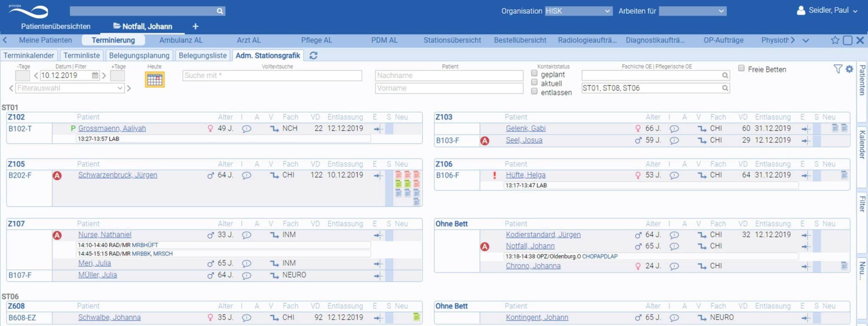The height and width of the screenshot is (326, 868).
Task: Click red exclamation mark for Hüfte, Helga
Action: click(x=494, y=175)
